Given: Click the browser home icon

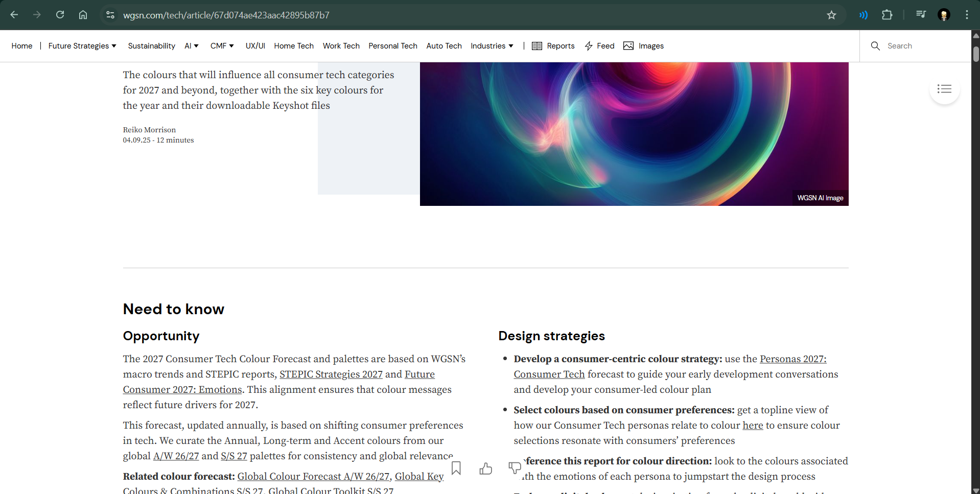Looking at the screenshot, I should point(83,15).
